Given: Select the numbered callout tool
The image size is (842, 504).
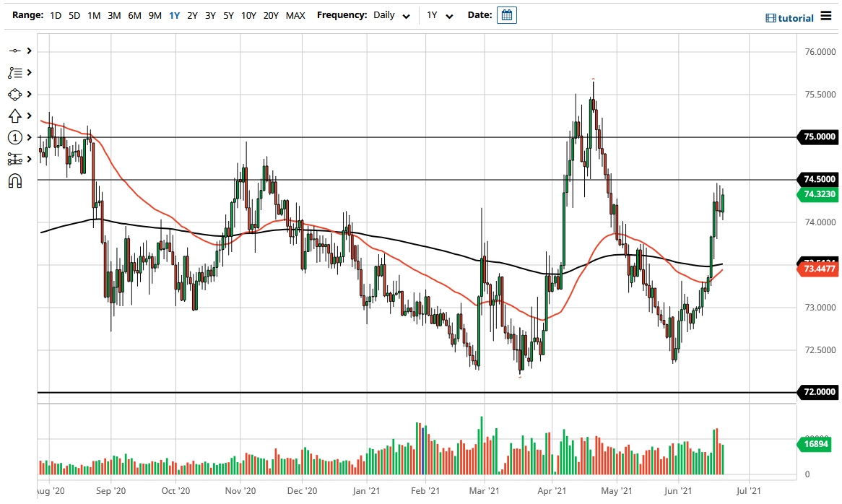Looking at the screenshot, I should tap(14, 137).
